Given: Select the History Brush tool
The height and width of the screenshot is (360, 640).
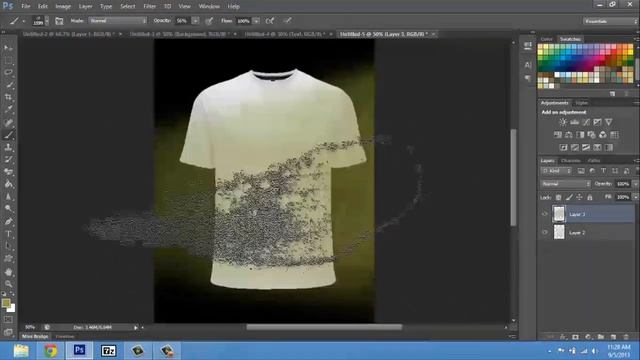Looking at the screenshot, I should [8, 160].
